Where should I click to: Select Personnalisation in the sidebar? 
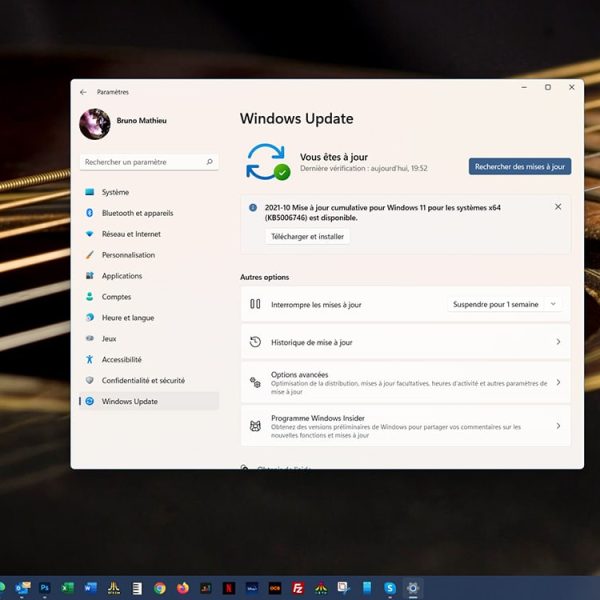pos(149,255)
